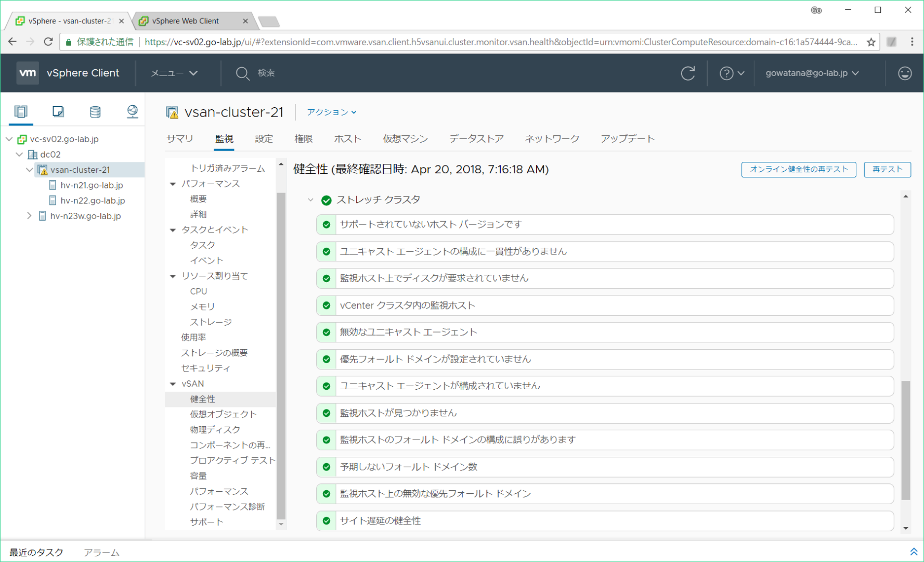Image resolution: width=924 pixels, height=562 pixels.
Task: Click the datacenter icon for dc02
Action: pyautogui.click(x=32, y=155)
